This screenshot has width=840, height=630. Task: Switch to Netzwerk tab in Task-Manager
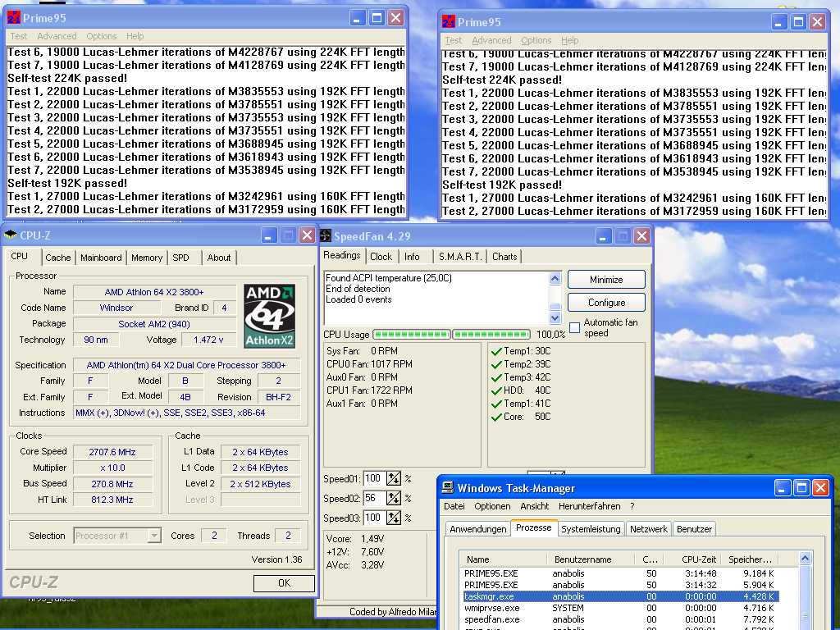[x=648, y=529]
